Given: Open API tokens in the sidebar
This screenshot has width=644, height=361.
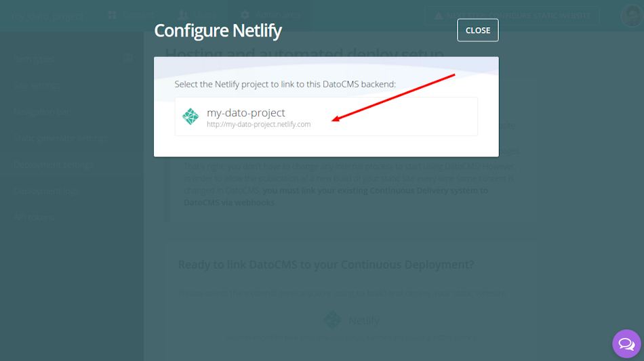Looking at the screenshot, I should tap(34, 217).
